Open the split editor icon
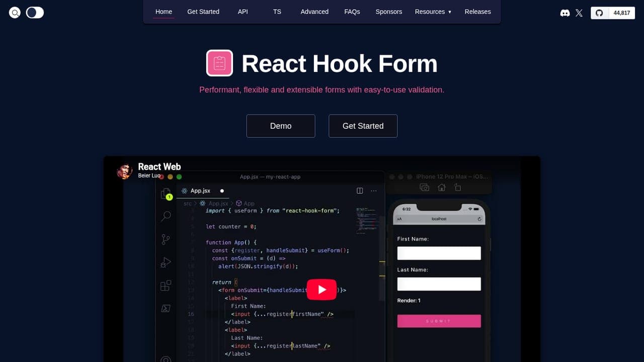 click(x=360, y=191)
